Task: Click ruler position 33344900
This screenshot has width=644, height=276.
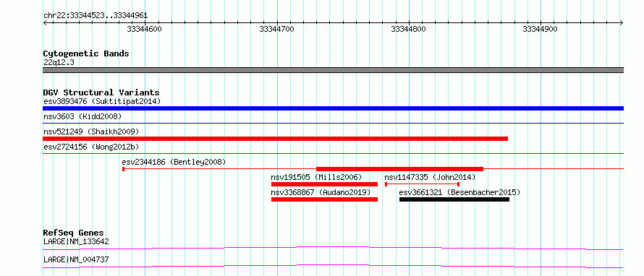Action: click(540, 29)
